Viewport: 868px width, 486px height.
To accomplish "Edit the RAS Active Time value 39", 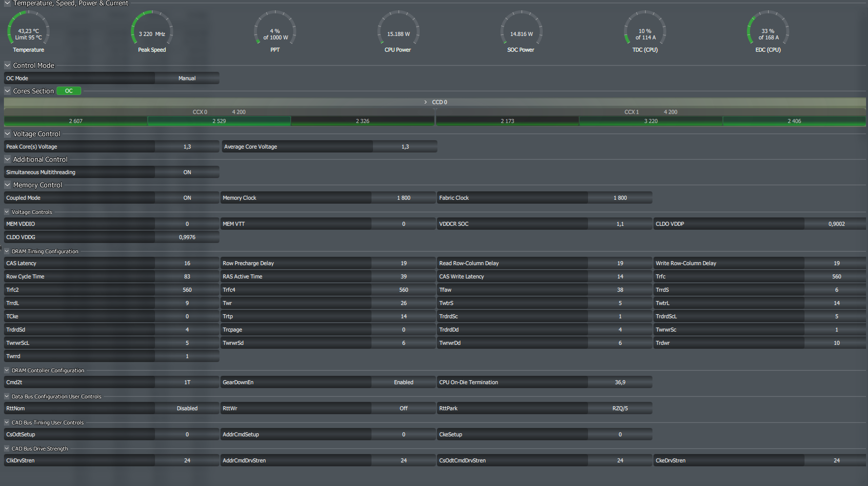I will click(x=403, y=276).
